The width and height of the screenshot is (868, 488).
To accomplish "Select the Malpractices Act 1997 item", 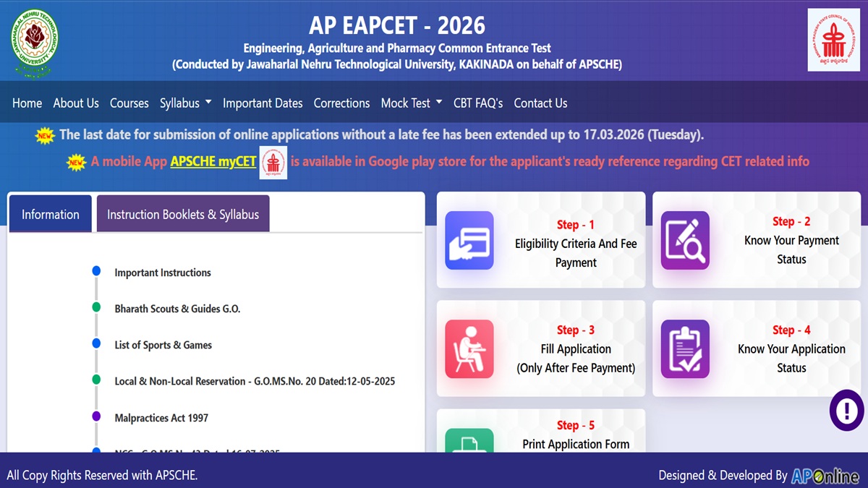I will click(161, 417).
